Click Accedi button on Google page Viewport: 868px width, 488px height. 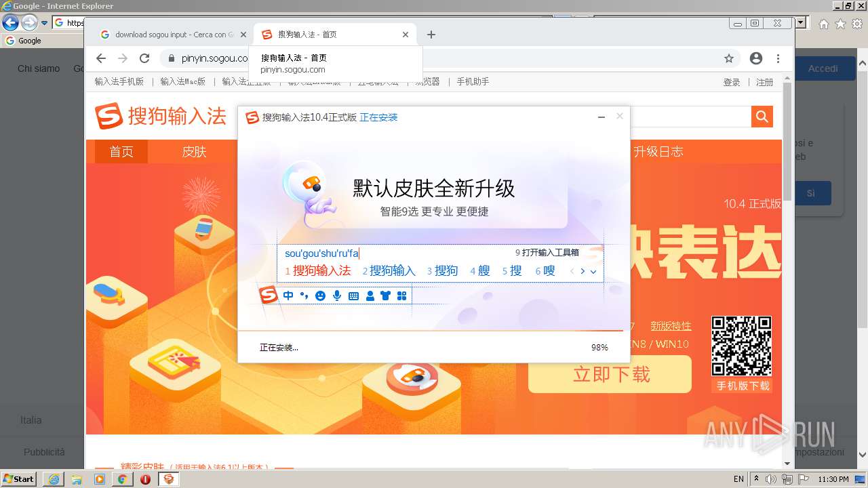pyautogui.click(x=823, y=68)
